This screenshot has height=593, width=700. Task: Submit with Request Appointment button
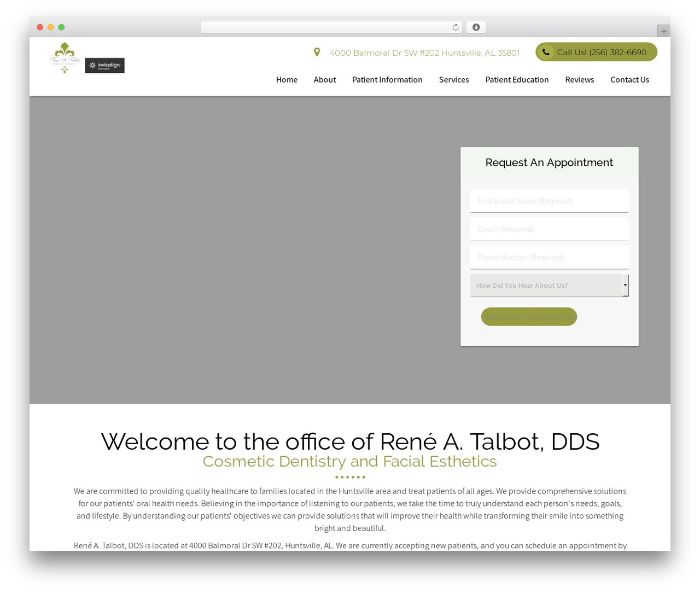[x=529, y=317]
